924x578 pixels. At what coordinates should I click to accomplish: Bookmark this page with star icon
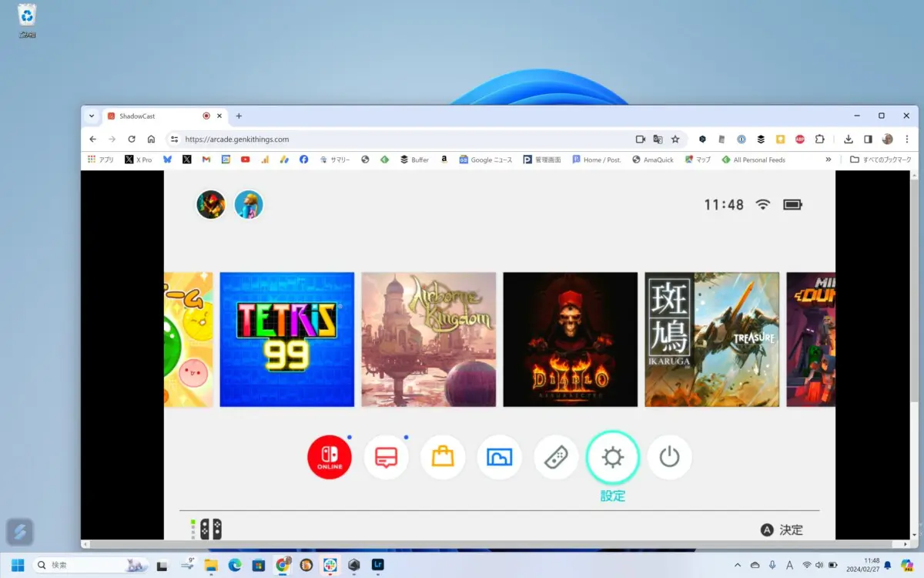click(x=675, y=139)
